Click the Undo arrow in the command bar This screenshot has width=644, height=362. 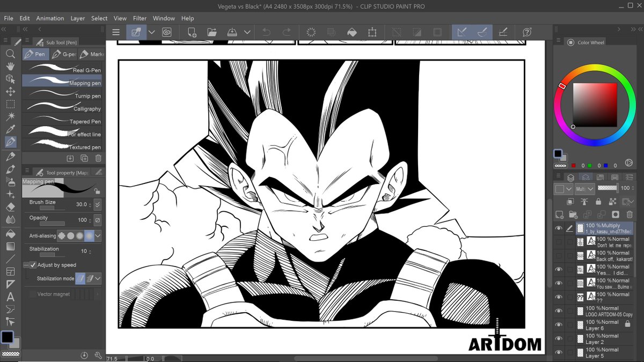267,32
